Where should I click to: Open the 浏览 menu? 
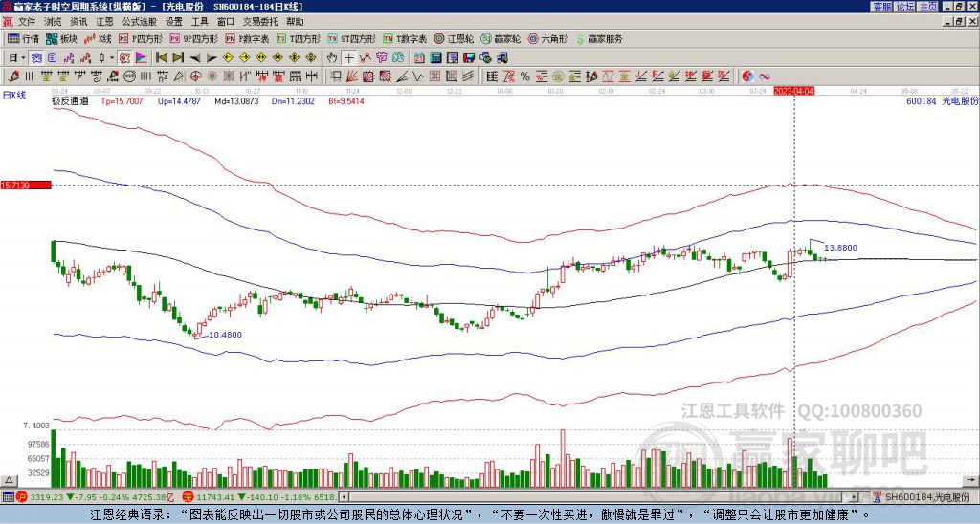tap(54, 22)
